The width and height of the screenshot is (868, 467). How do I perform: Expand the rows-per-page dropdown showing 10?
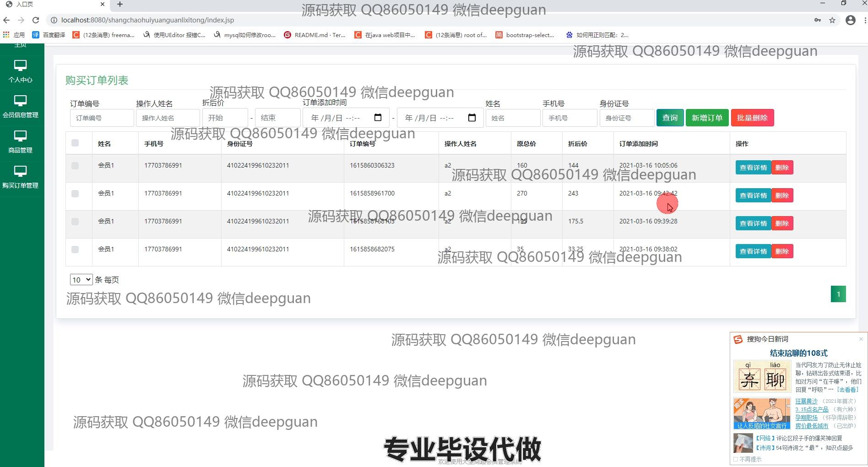point(81,280)
